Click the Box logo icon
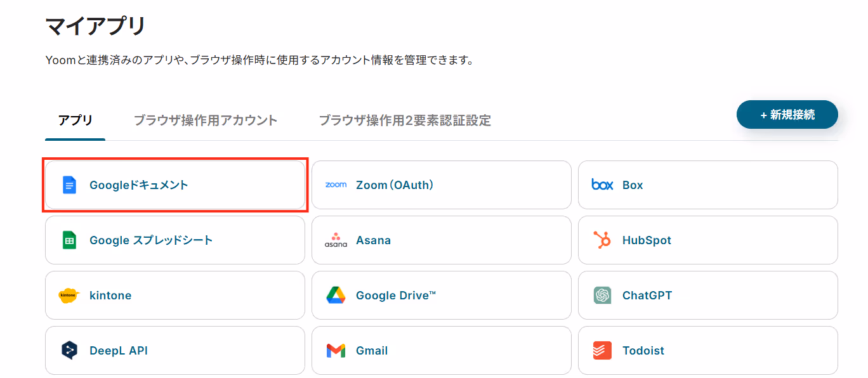This screenshot has width=868, height=378. (x=602, y=185)
